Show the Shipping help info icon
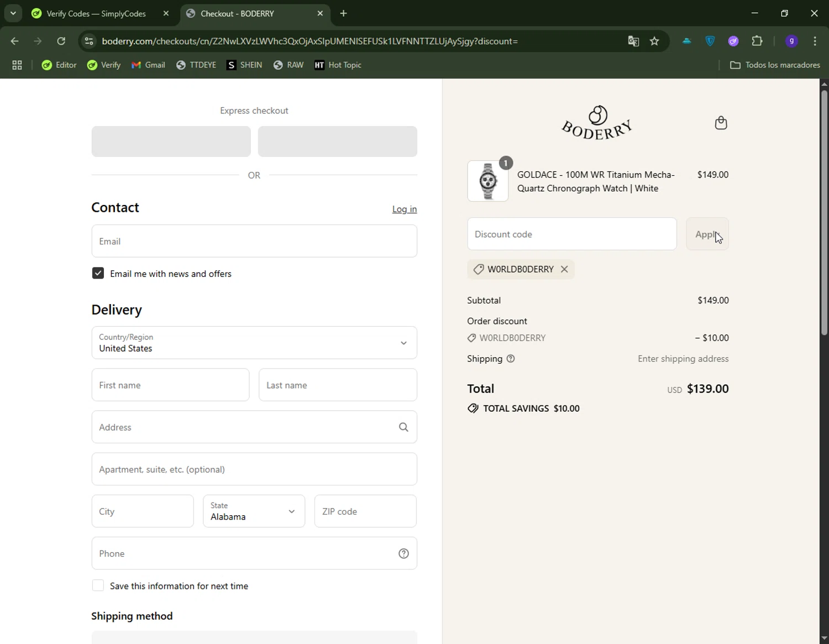829x644 pixels. point(511,359)
